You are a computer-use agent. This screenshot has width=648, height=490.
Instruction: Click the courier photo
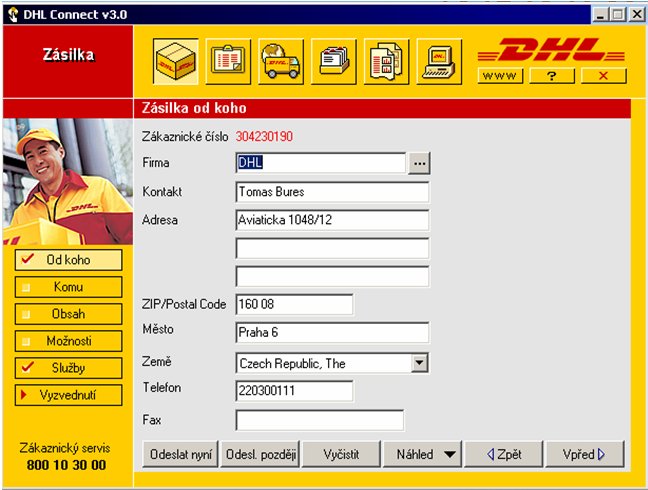68,181
